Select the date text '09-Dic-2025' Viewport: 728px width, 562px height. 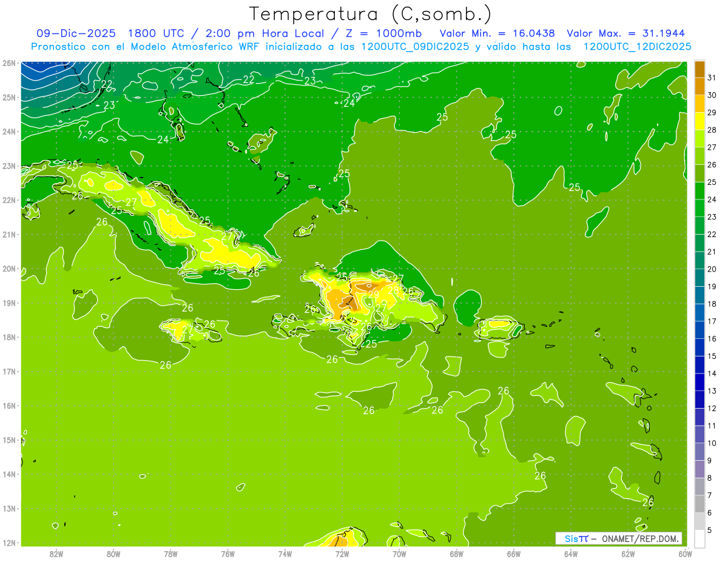pyautogui.click(x=76, y=33)
